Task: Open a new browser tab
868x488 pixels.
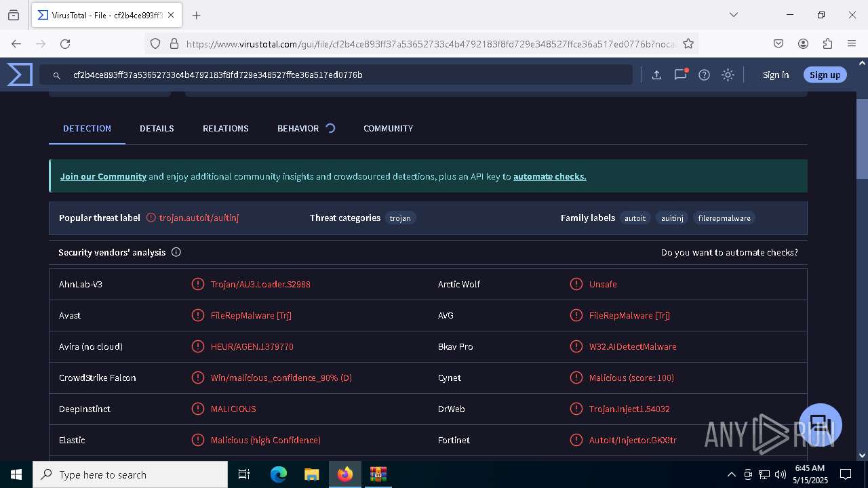Action: (x=196, y=15)
